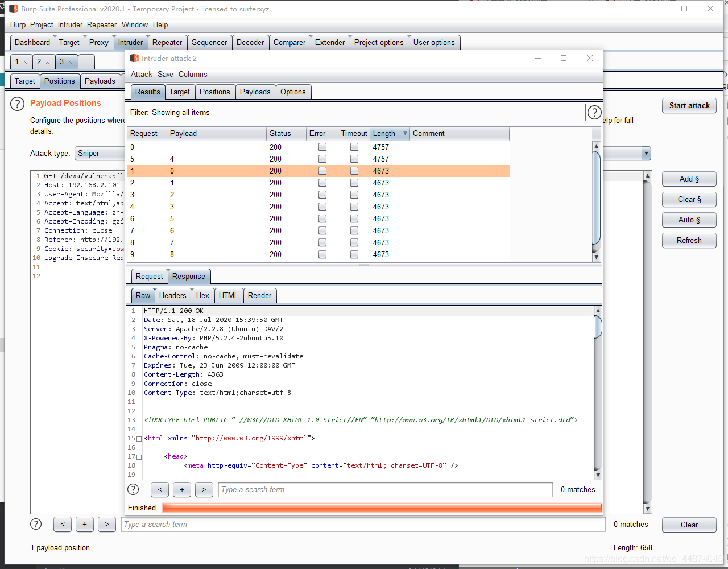The image size is (728, 569).
Task: Open help for Payload Positions
Action: (18, 104)
